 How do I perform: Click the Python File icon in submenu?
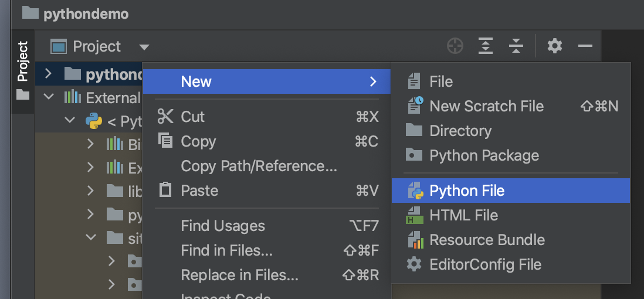pyautogui.click(x=415, y=191)
